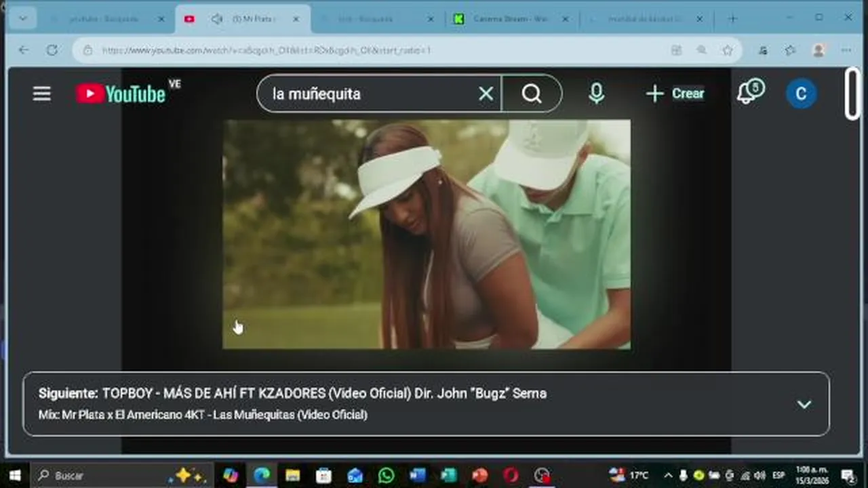
Task: Open the account avatar 'C' menu
Action: (x=801, y=94)
